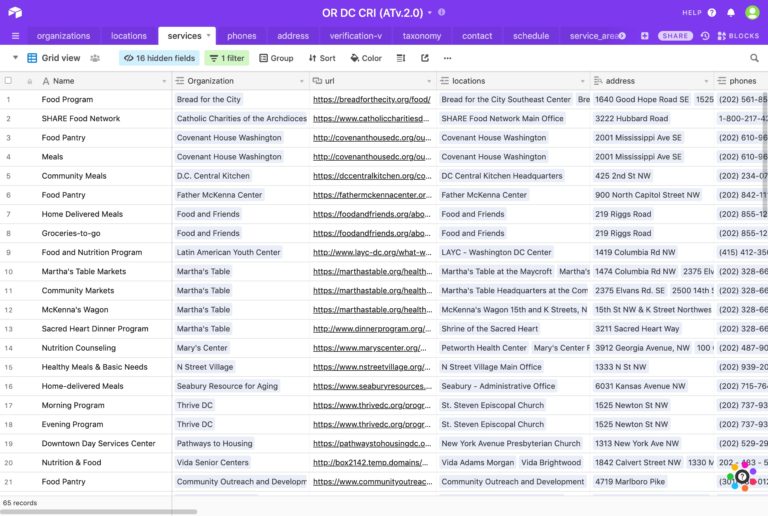Switch to the taxonomy tab
768x516 pixels.
point(421,36)
